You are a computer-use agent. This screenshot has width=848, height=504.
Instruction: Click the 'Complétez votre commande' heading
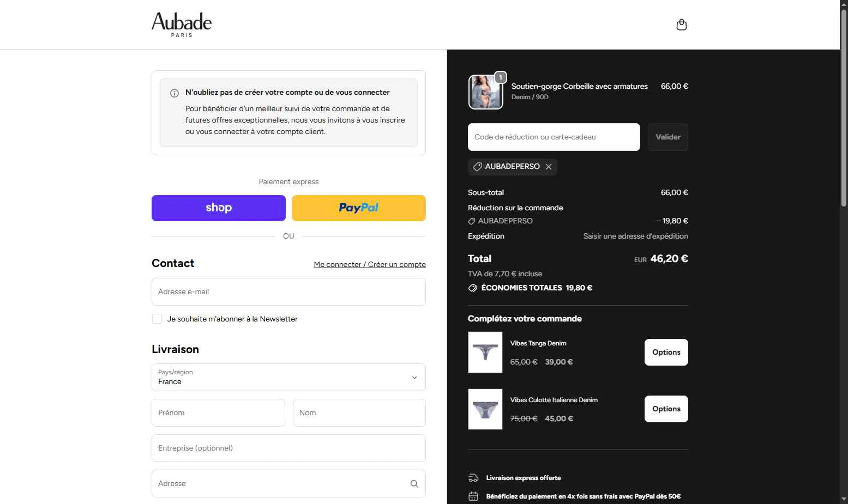tap(525, 319)
